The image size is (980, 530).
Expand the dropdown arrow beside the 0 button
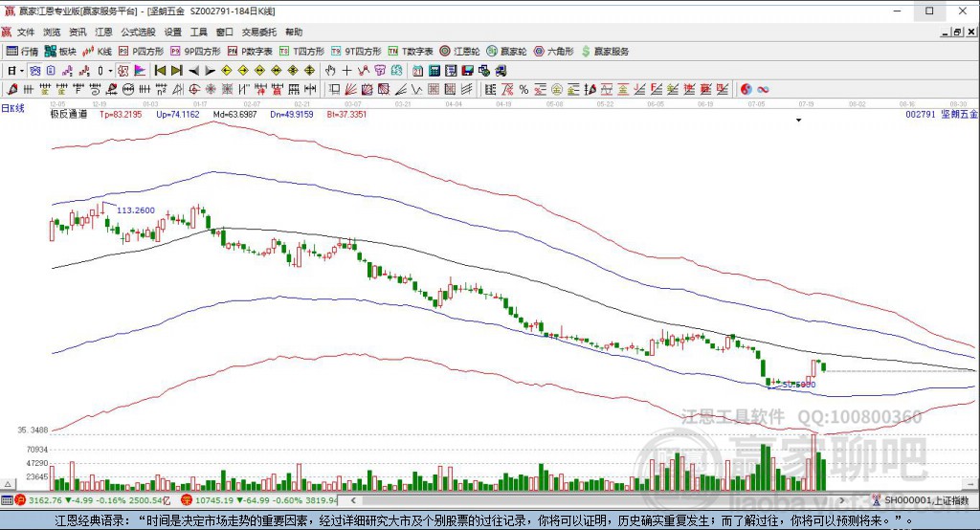pos(110,71)
